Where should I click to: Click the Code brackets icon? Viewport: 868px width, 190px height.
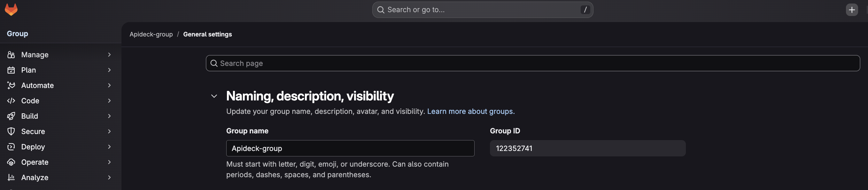coord(11,100)
